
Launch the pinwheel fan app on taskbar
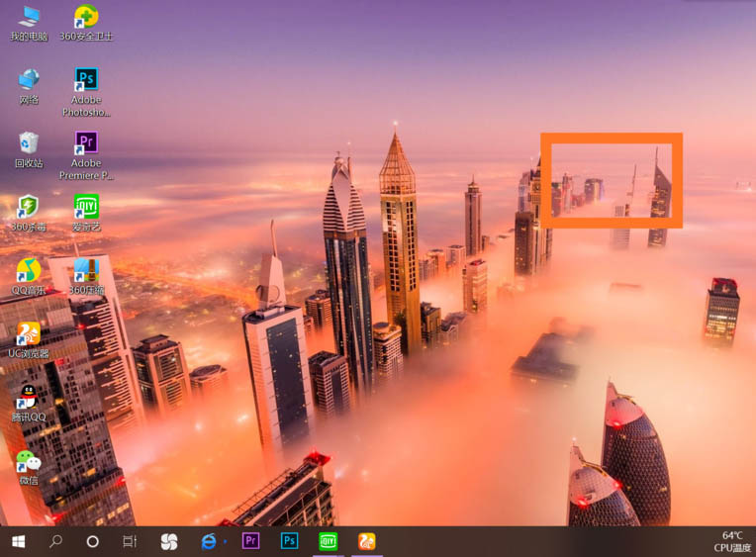coord(169,541)
